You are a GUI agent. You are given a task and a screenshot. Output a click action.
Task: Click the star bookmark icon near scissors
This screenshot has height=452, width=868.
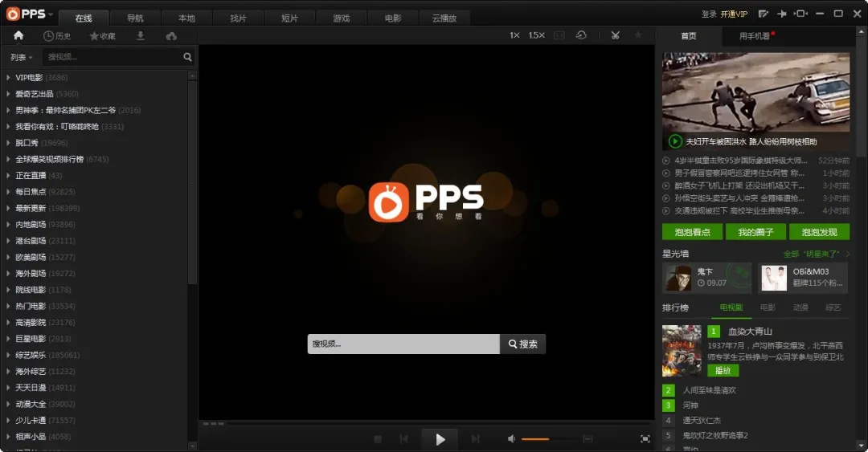(638, 35)
